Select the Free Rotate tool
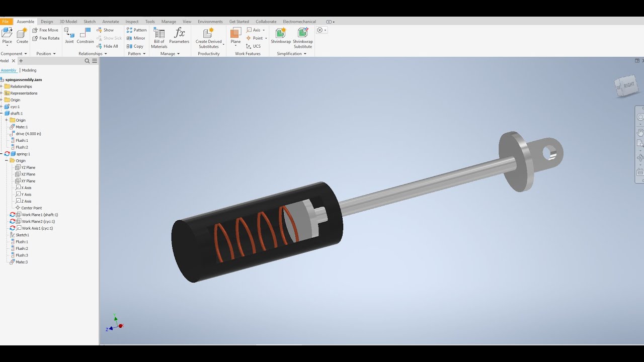The image size is (644, 362). tap(46, 38)
